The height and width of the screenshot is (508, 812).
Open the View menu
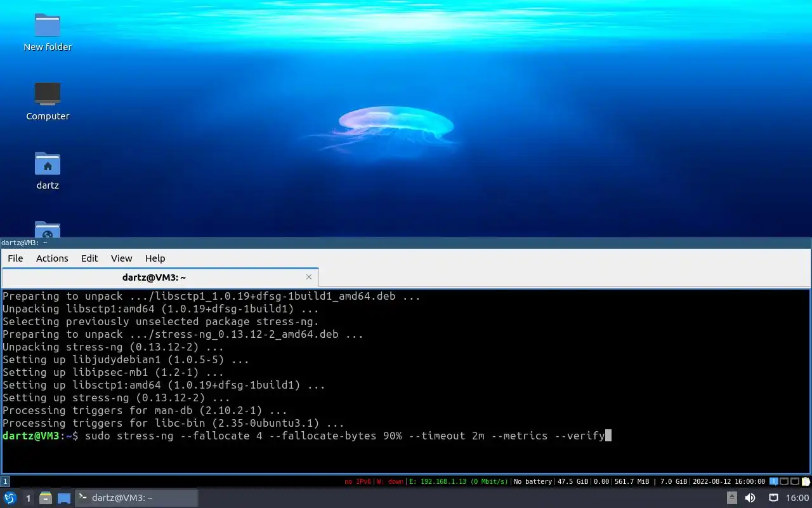[121, 258]
